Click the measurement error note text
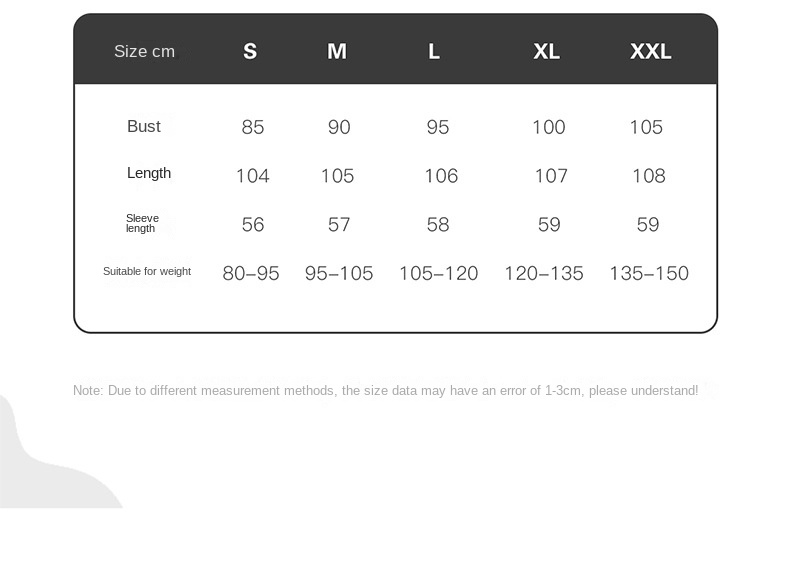Viewport: 790px width, 562px height. (x=385, y=390)
